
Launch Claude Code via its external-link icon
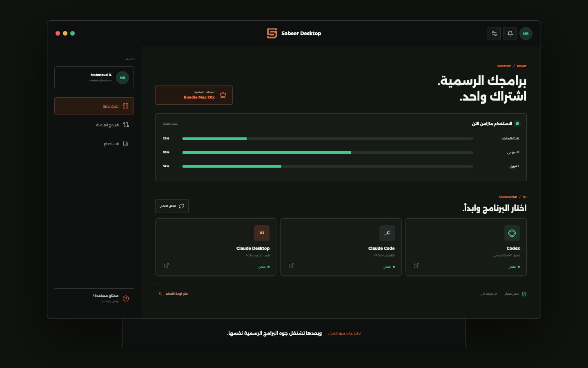pos(291,265)
